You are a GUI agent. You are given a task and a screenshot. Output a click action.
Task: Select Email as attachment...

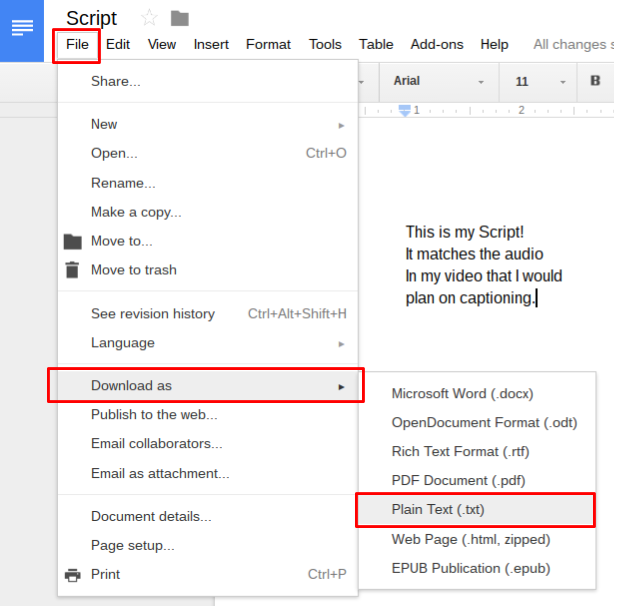point(208,473)
